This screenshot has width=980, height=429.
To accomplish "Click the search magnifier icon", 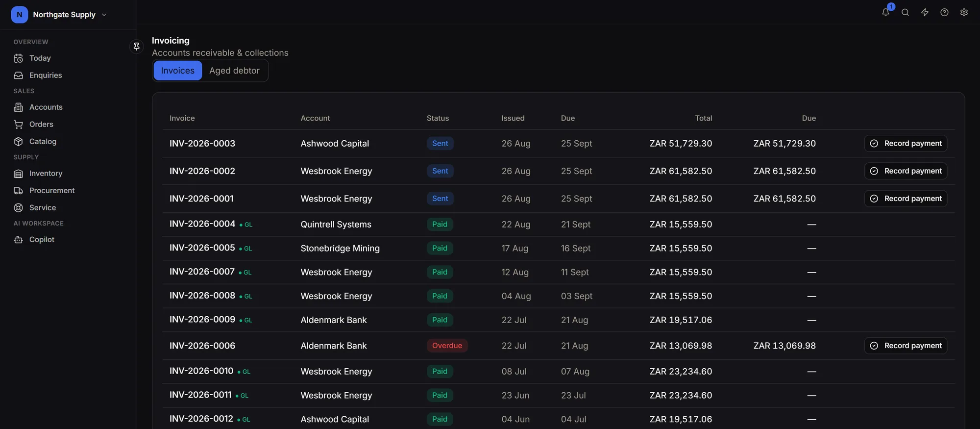I will 905,12.
